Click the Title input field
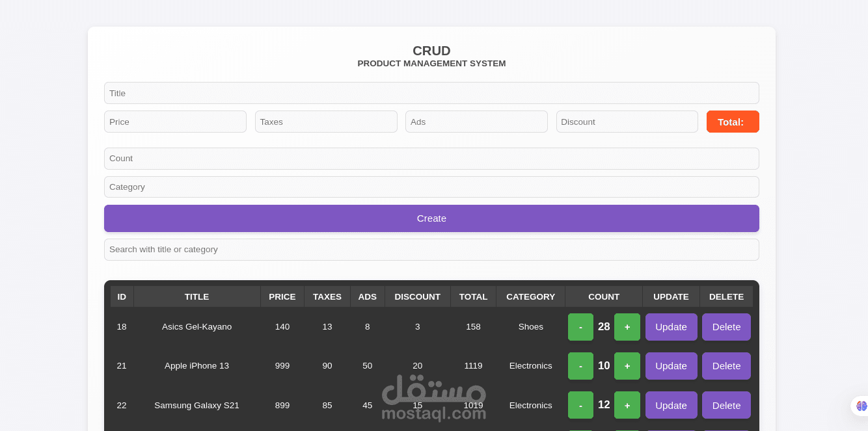The width and height of the screenshot is (868, 431). 431,93
